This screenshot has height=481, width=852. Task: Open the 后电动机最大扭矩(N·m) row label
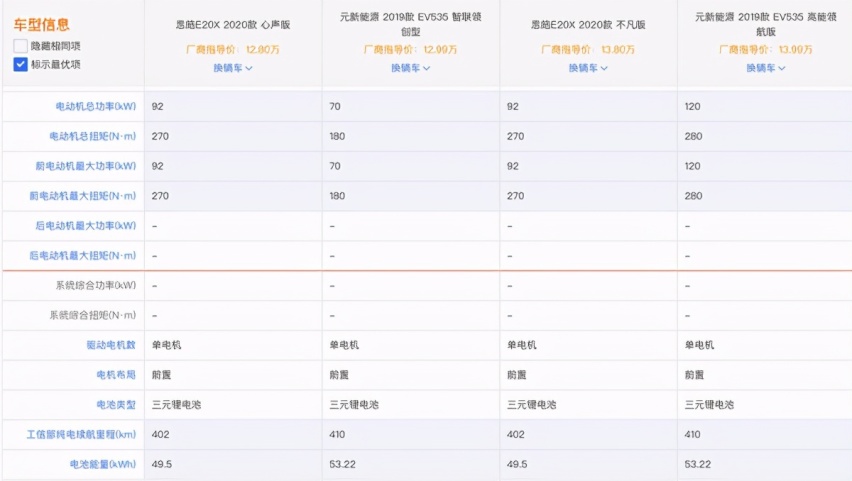click(x=83, y=255)
